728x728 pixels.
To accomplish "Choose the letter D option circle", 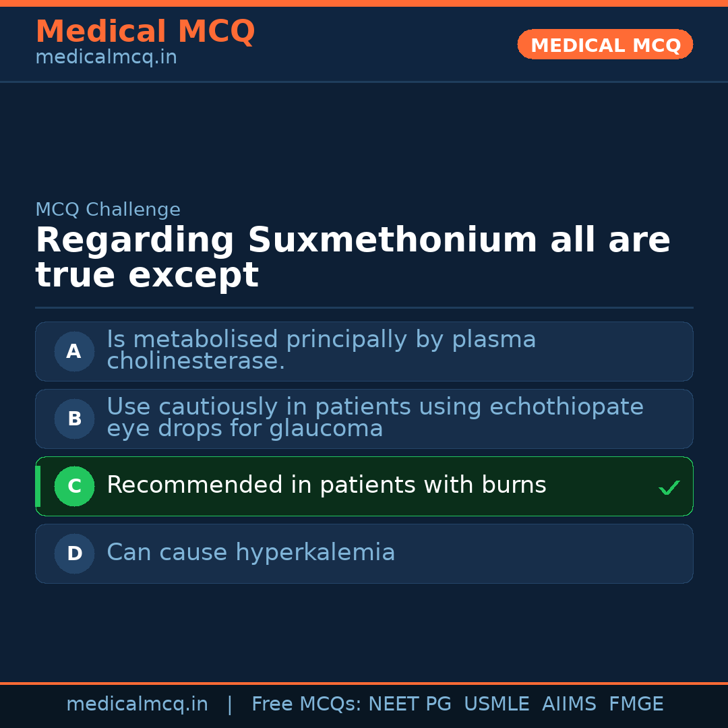I will (x=74, y=553).
